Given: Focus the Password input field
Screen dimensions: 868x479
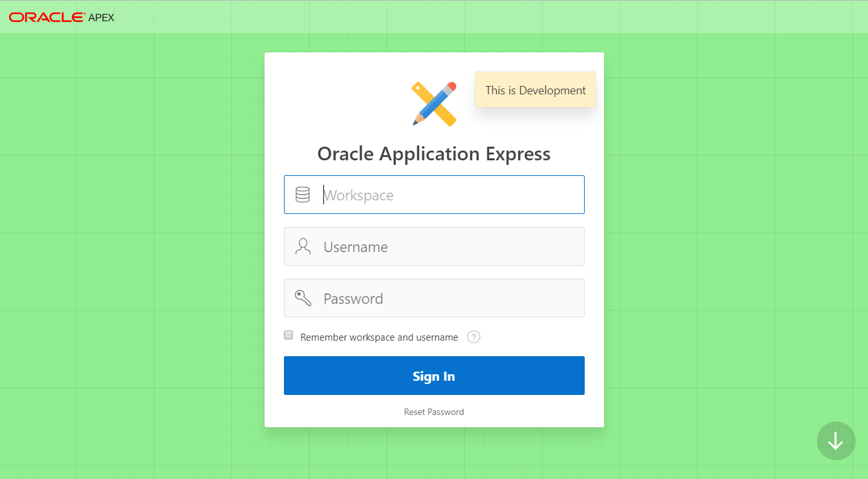Looking at the screenshot, I should tap(434, 298).
